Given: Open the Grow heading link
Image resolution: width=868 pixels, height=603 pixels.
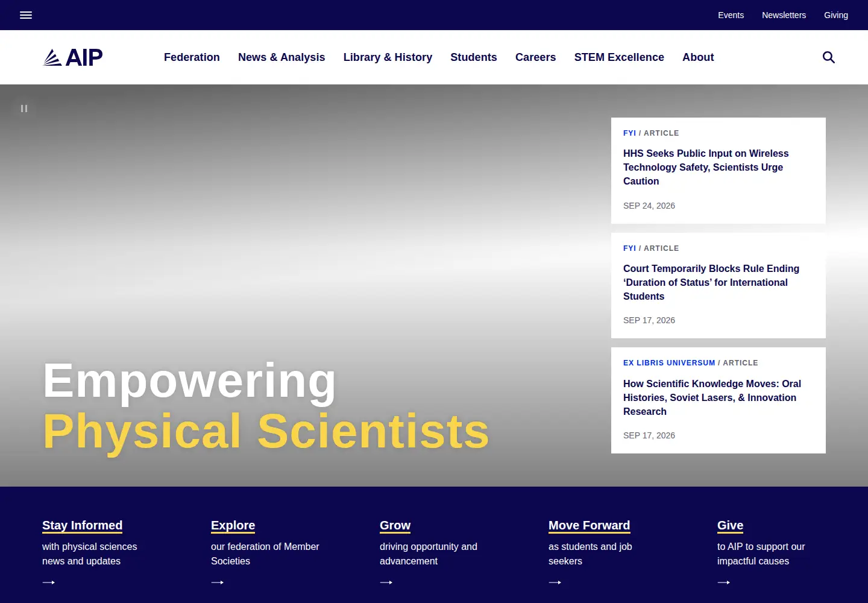Looking at the screenshot, I should 395,525.
